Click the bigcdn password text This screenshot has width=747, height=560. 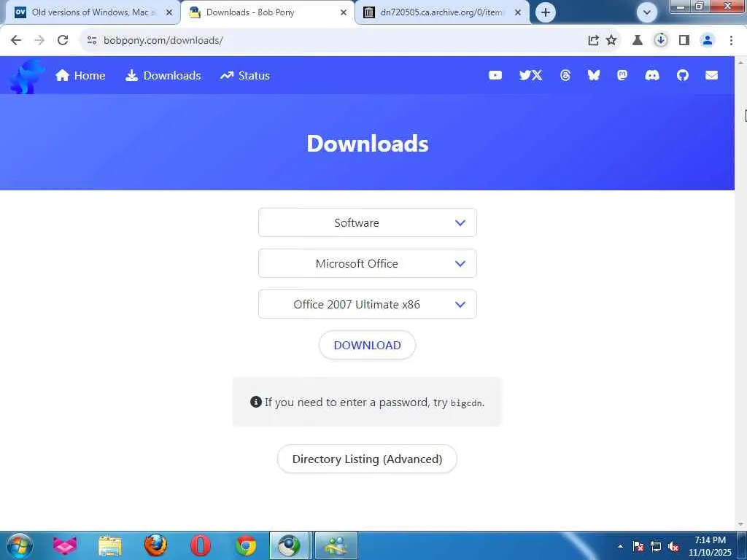tap(466, 402)
